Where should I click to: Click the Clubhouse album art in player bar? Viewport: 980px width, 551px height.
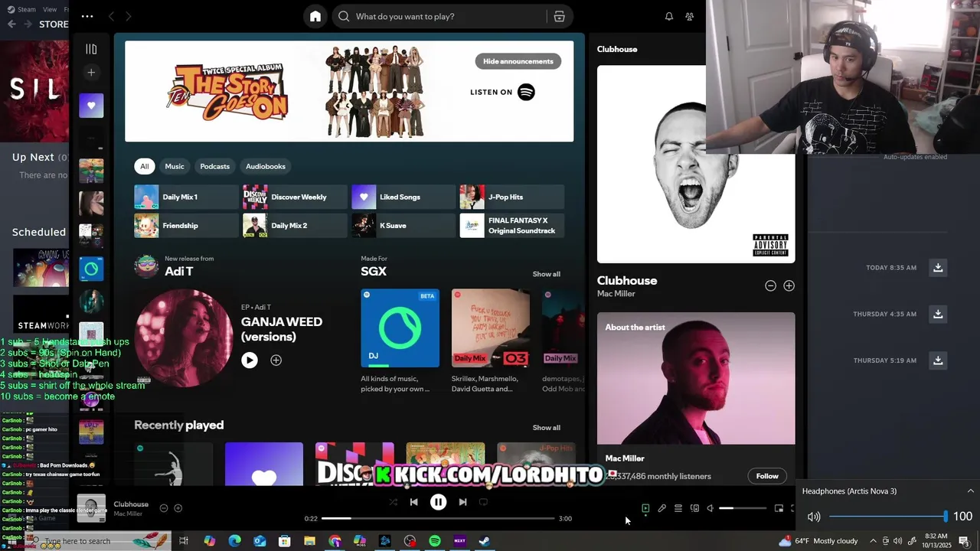pyautogui.click(x=91, y=508)
